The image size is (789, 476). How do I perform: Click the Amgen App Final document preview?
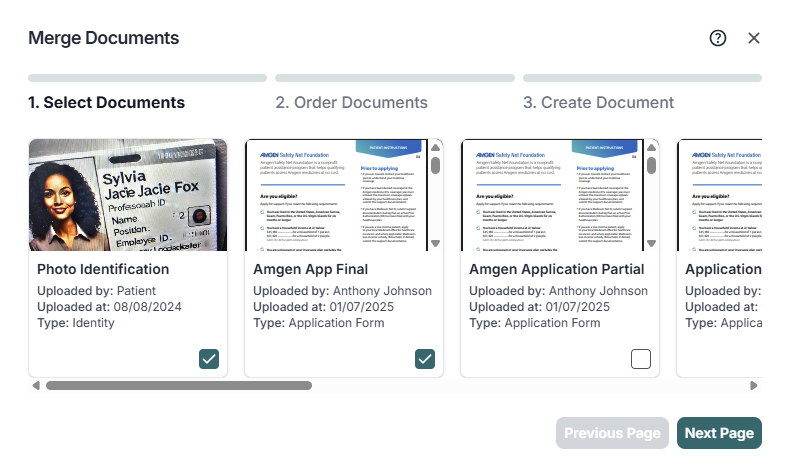(336, 194)
